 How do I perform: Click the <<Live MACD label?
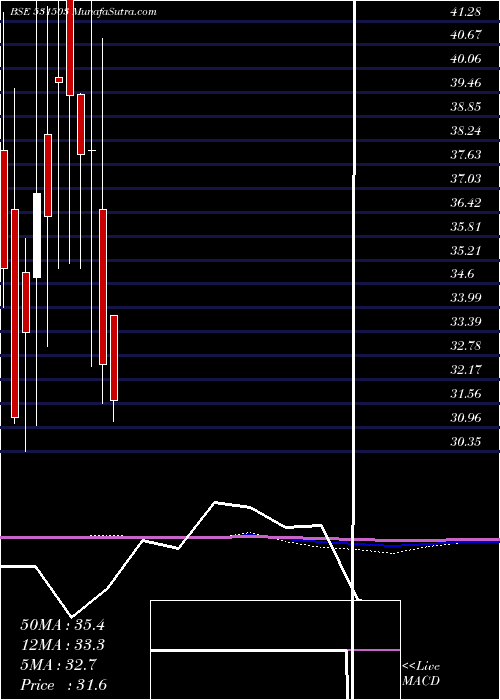coord(421,674)
